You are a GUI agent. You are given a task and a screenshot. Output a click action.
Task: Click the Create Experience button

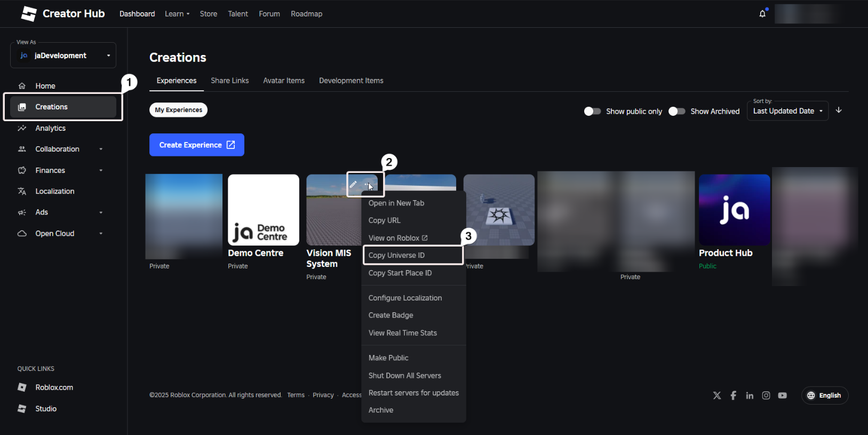[197, 145]
